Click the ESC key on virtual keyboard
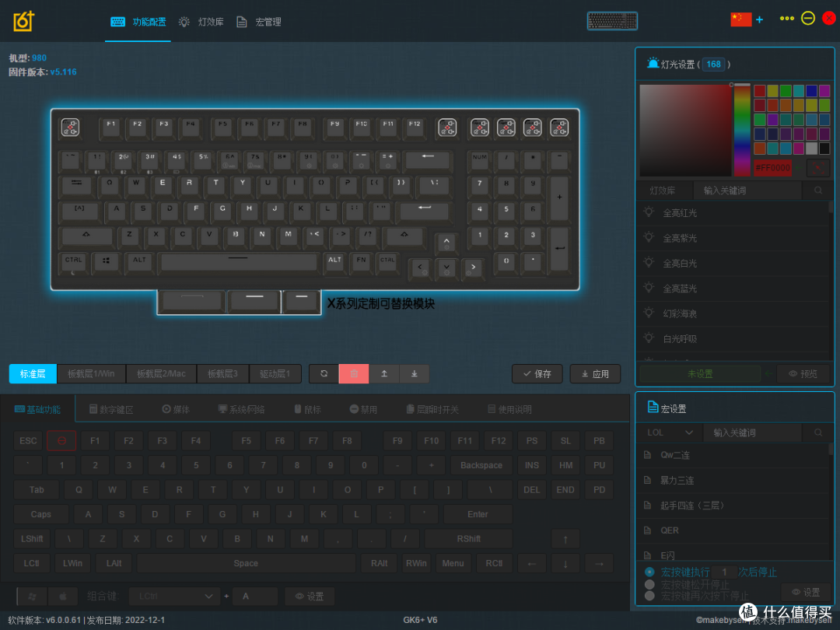Viewport: 840px width, 630px height. point(28,440)
